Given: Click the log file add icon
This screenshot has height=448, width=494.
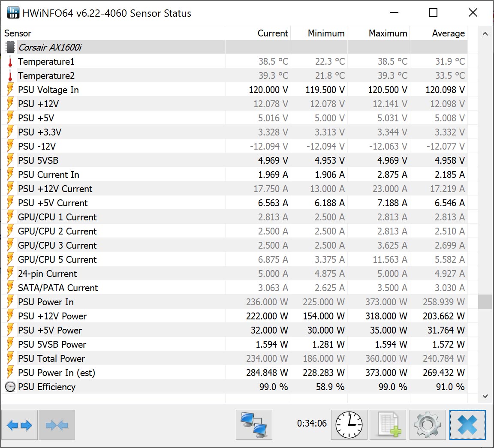Looking at the screenshot, I should [x=388, y=425].
